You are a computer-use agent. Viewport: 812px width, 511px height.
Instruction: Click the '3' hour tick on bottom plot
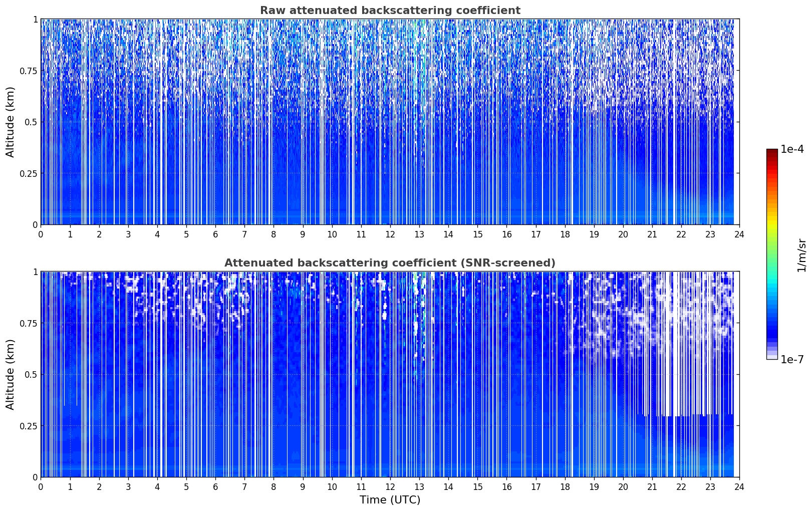(x=128, y=486)
